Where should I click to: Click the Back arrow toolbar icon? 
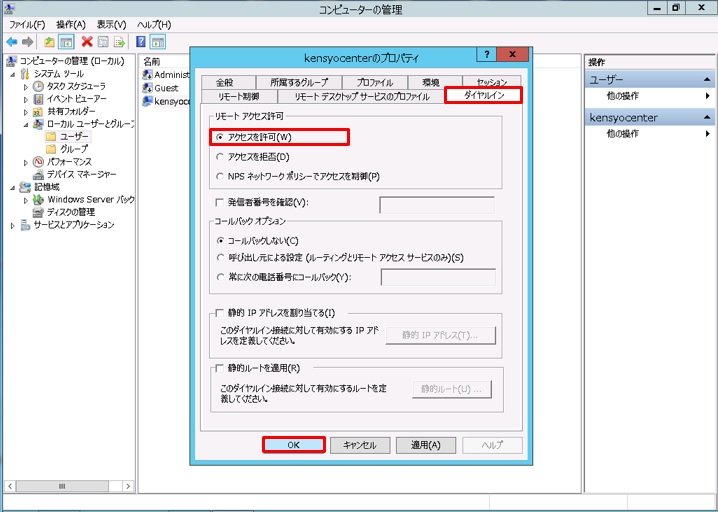[11, 42]
